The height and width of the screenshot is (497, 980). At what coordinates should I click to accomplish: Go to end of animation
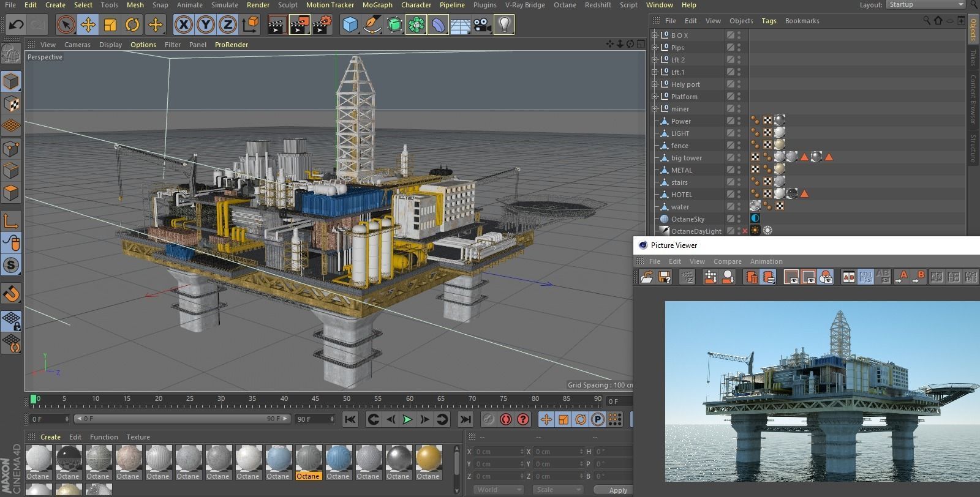[x=466, y=419]
